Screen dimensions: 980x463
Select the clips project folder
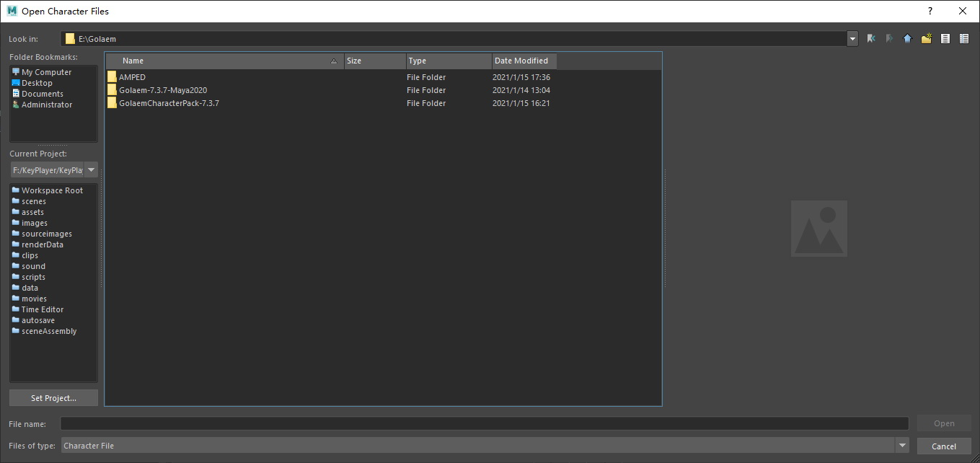[30, 255]
